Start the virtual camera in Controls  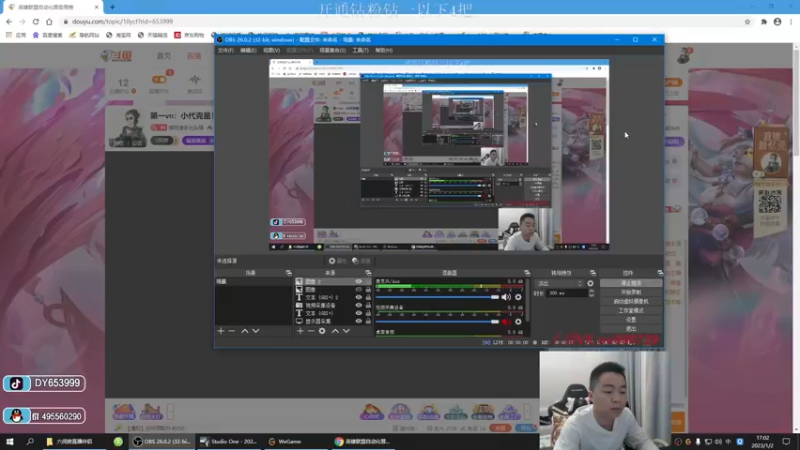[x=631, y=302]
